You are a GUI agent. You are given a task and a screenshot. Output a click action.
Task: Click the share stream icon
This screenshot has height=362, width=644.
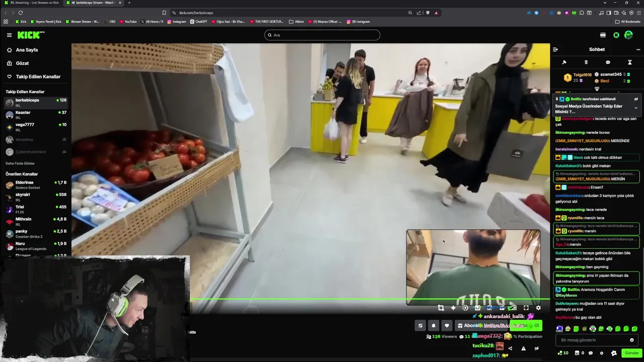tap(510, 348)
